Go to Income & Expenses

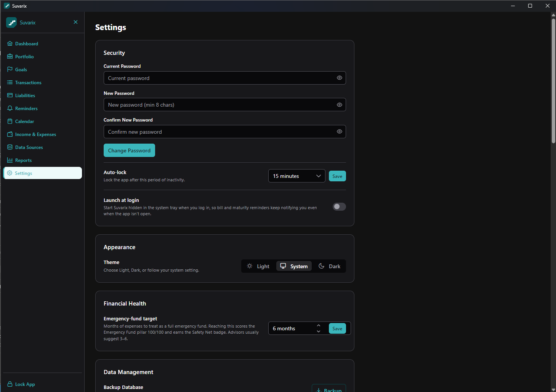click(43, 134)
